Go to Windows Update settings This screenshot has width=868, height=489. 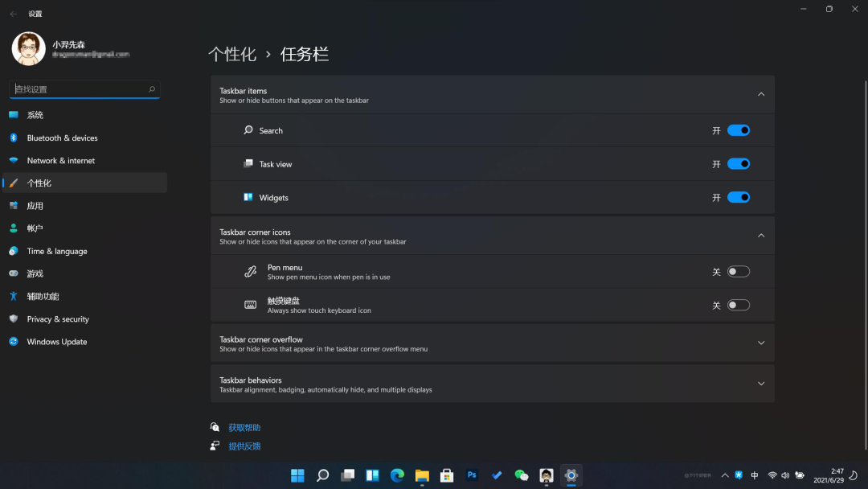(84, 342)
